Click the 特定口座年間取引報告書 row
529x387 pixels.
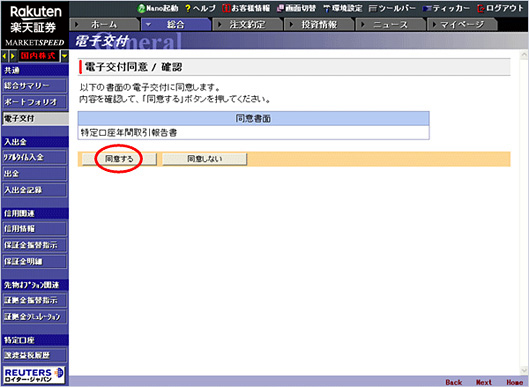coord(253,133)
